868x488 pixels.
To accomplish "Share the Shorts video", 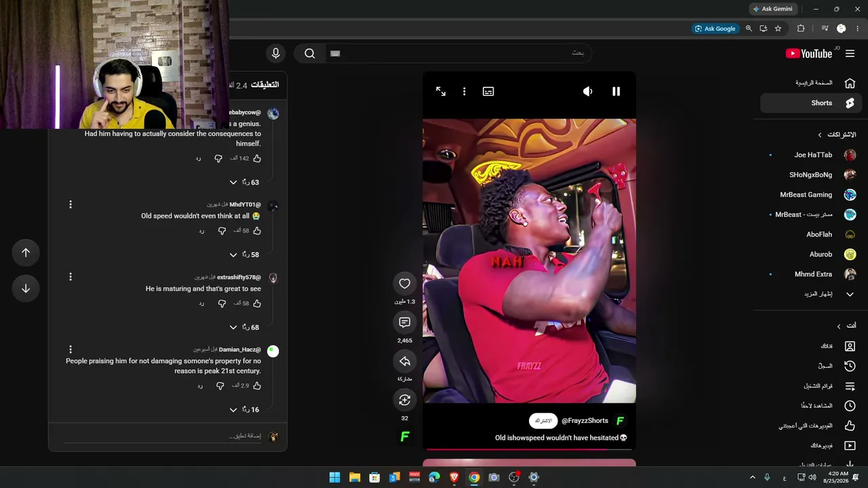I will [405, 361].
